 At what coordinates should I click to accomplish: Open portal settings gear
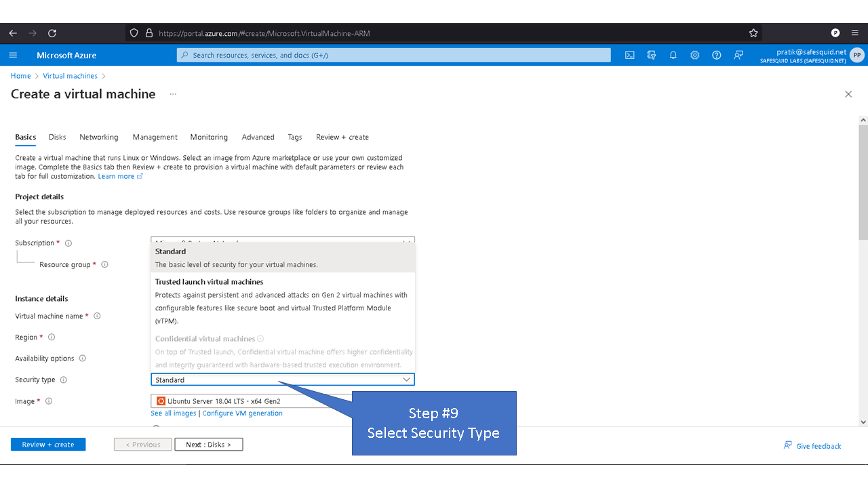tap(695, 56)
